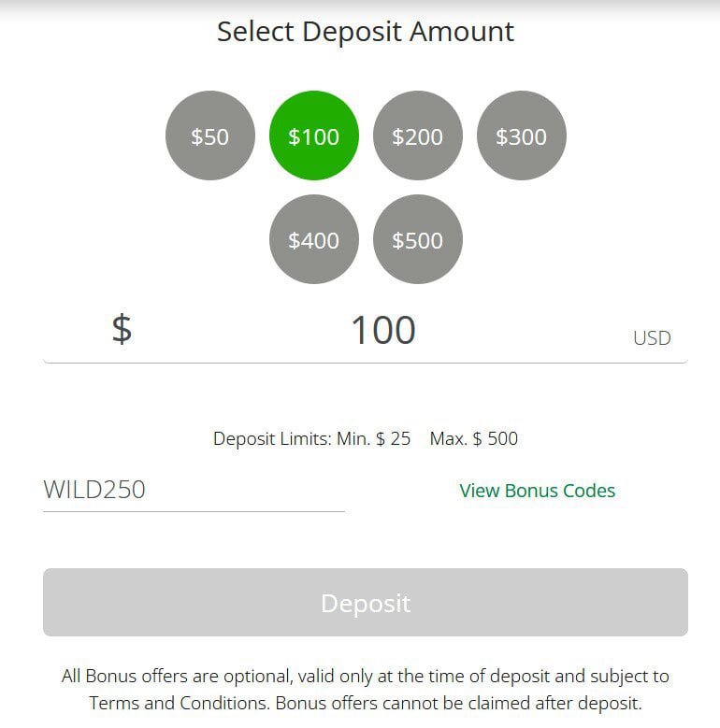Select the $400 amount circle
This screenshot has width=720, height=728.
pyautogui.click(x=313, y=240)
